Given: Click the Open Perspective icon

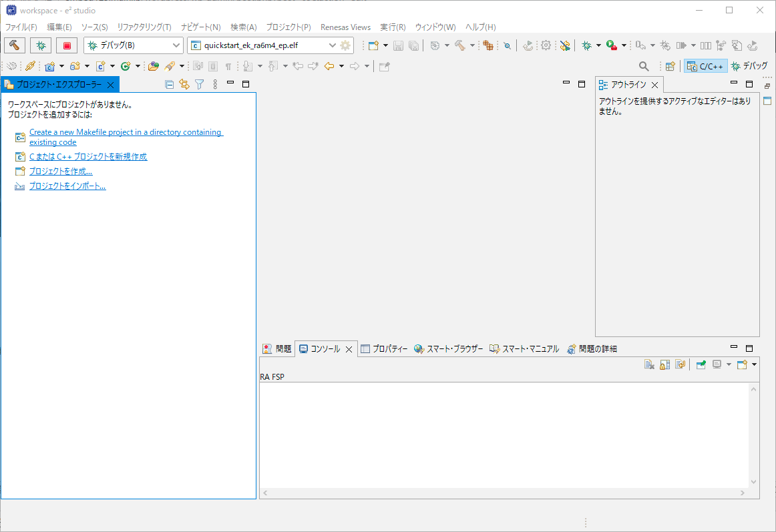Looking at the screenshot, I should click(670, 66).
